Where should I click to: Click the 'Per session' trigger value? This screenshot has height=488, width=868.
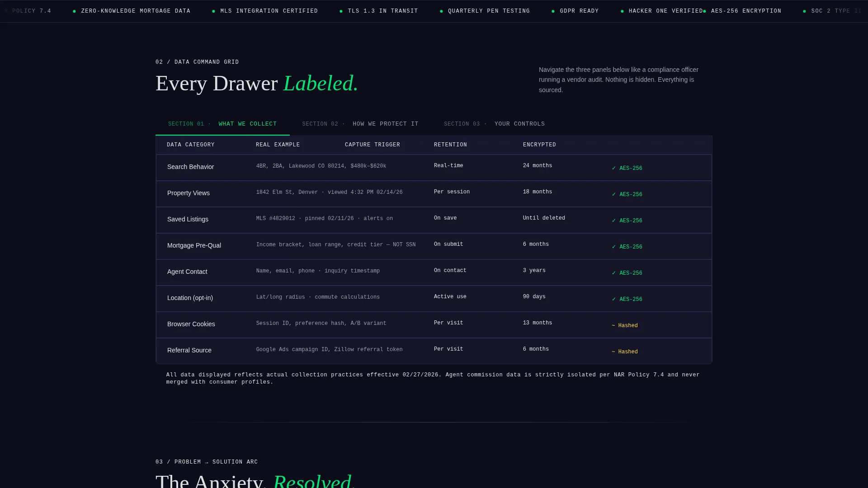452,192
